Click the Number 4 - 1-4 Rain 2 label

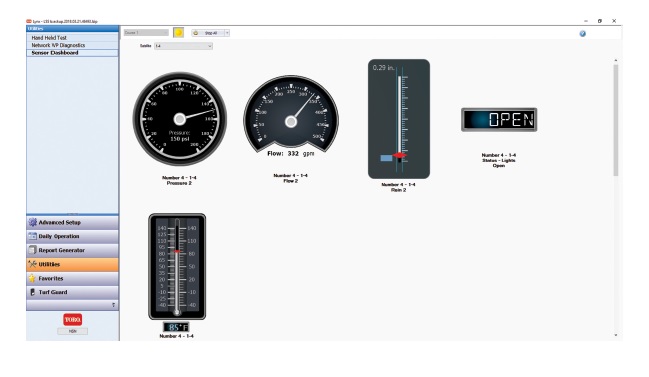point(399,187)
